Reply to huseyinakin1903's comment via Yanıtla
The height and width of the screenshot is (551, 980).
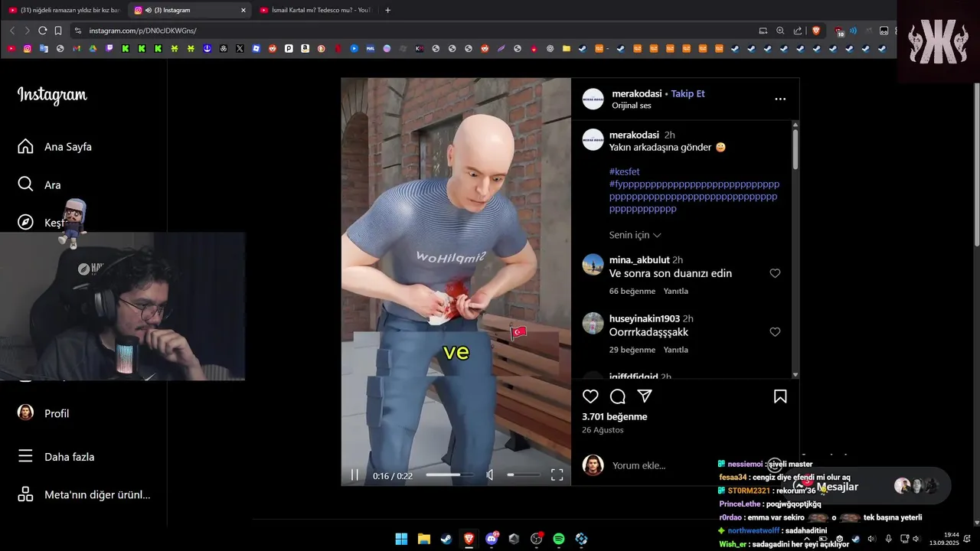(675, 350)
